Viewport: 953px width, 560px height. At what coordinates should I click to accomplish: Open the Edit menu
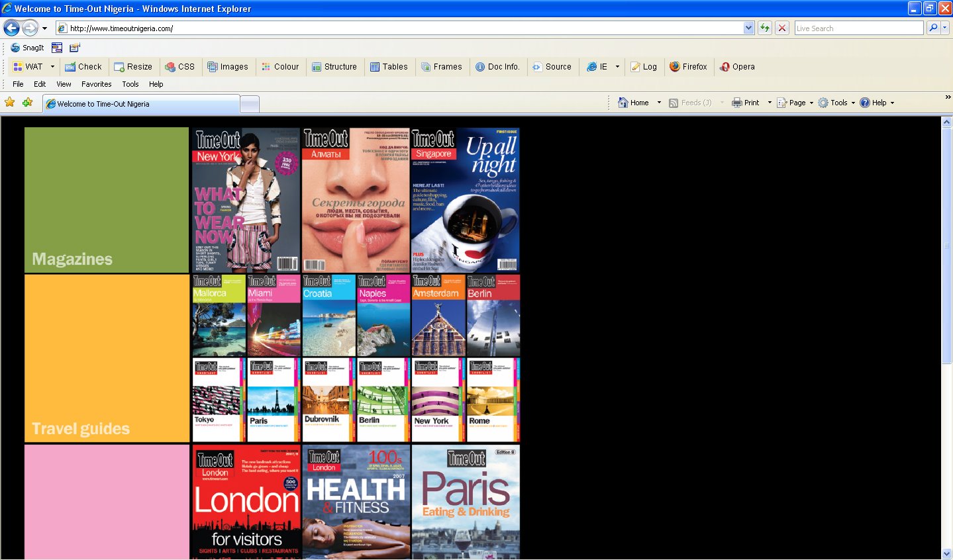(x=40, y=84)
